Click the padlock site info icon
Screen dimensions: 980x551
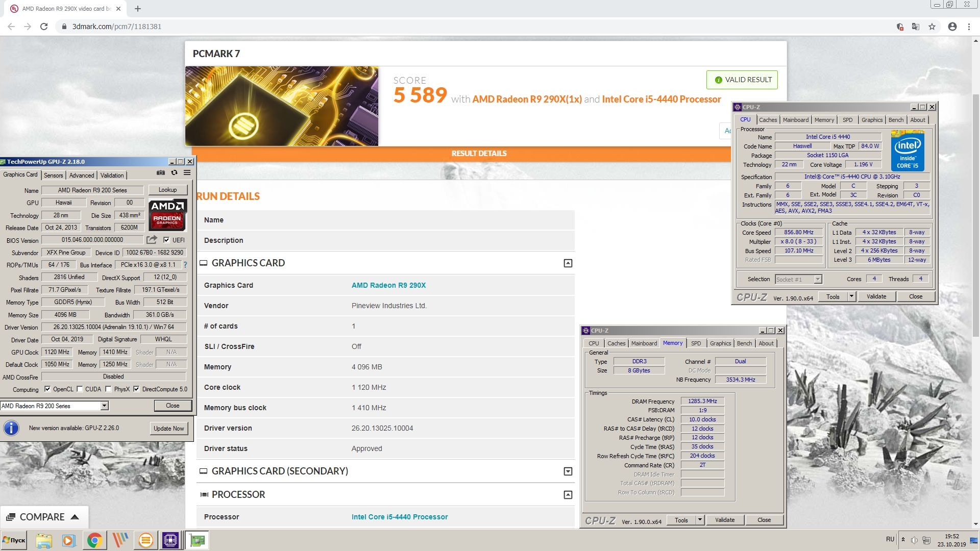point(64,27)
